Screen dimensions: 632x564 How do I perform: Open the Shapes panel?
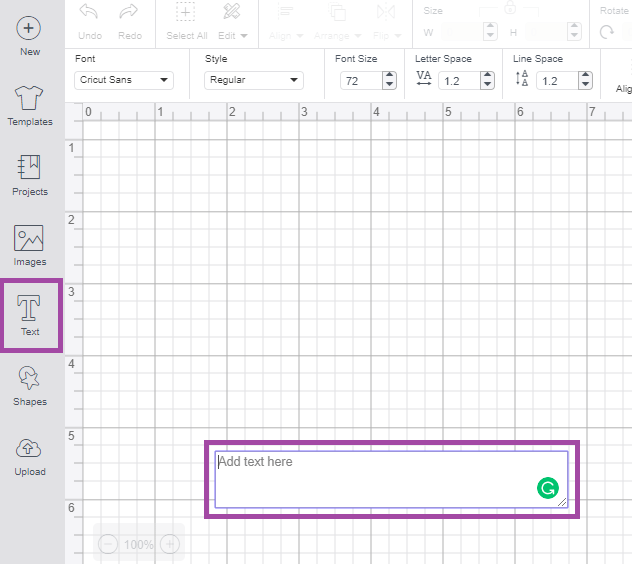pyautogui.click(x=30, y=386)
